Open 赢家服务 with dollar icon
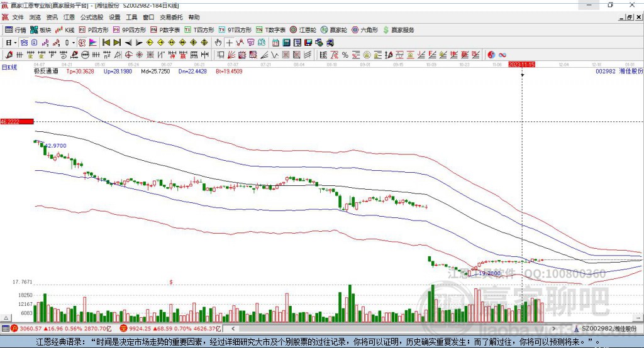Image resolution: width=644 pixels, height=348 pixels. [x=398, y=30]
